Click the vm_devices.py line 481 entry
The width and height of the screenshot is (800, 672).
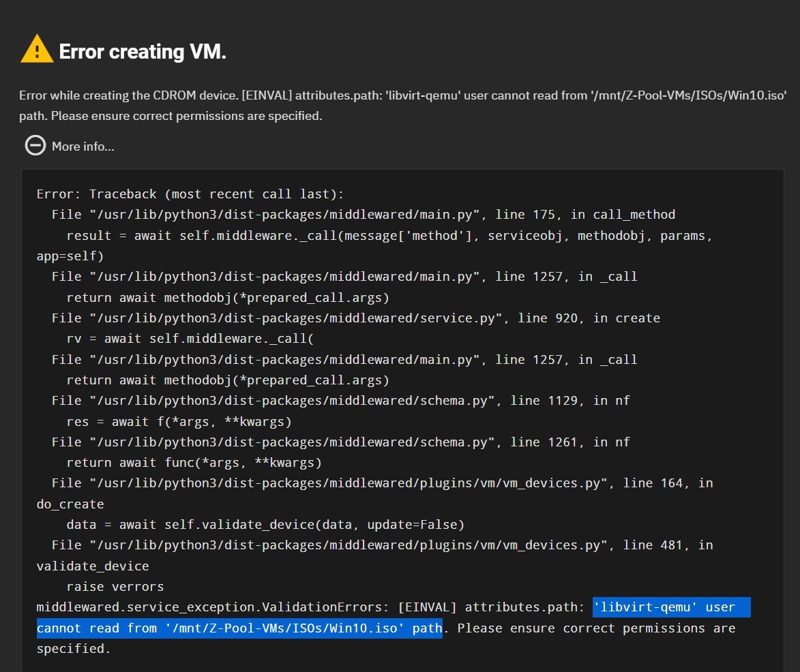tap(382, 545)
